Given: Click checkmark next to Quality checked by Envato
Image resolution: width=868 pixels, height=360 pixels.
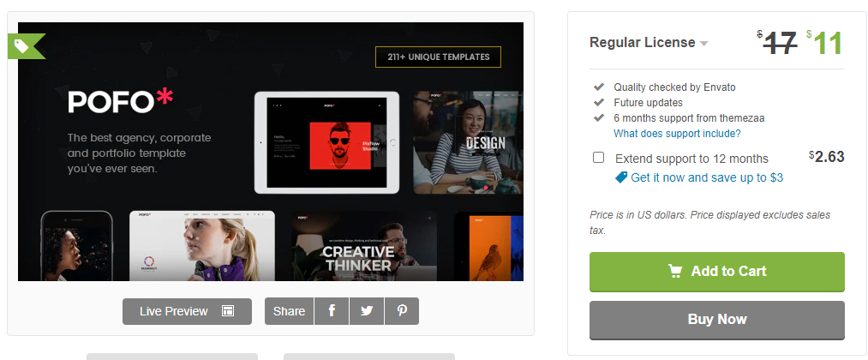Looking at the screenshot, I should click(x=598, y=87).
